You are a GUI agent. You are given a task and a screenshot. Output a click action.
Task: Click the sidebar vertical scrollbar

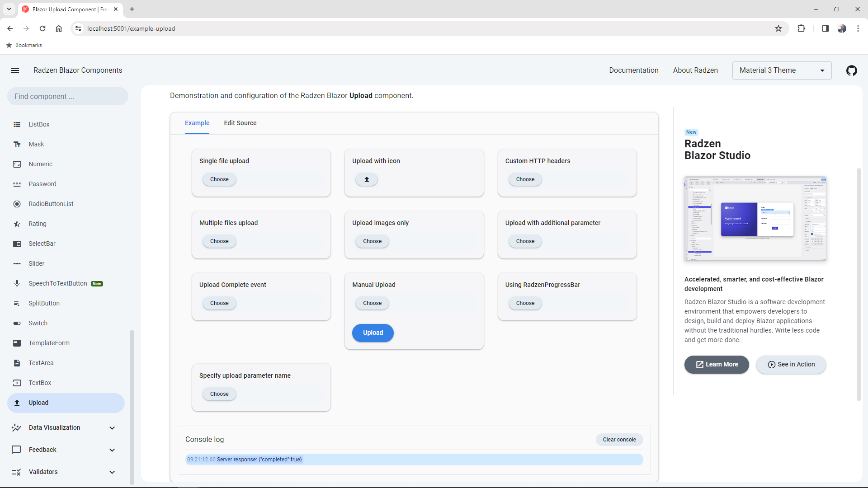[x=132, y=407]
